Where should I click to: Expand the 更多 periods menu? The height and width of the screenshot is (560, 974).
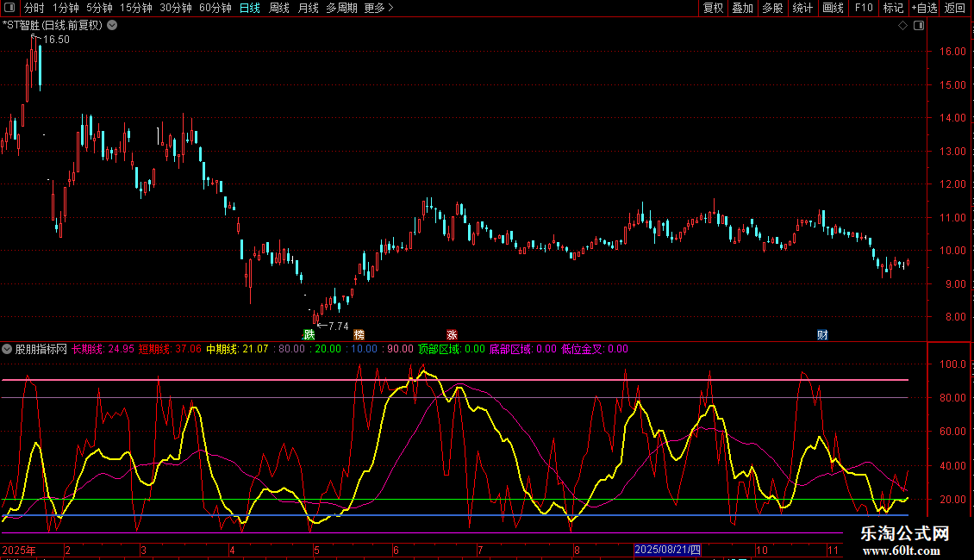pyautogui.click(x=378, y=9)
